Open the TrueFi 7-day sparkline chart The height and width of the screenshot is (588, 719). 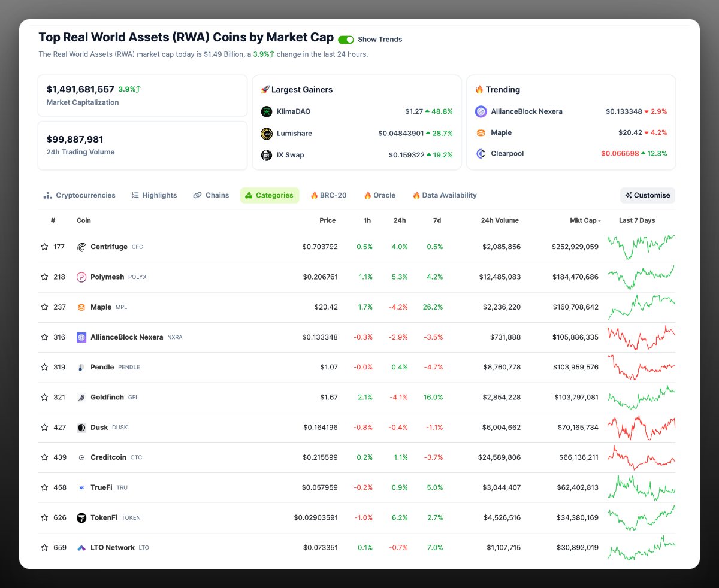[641, 487]
